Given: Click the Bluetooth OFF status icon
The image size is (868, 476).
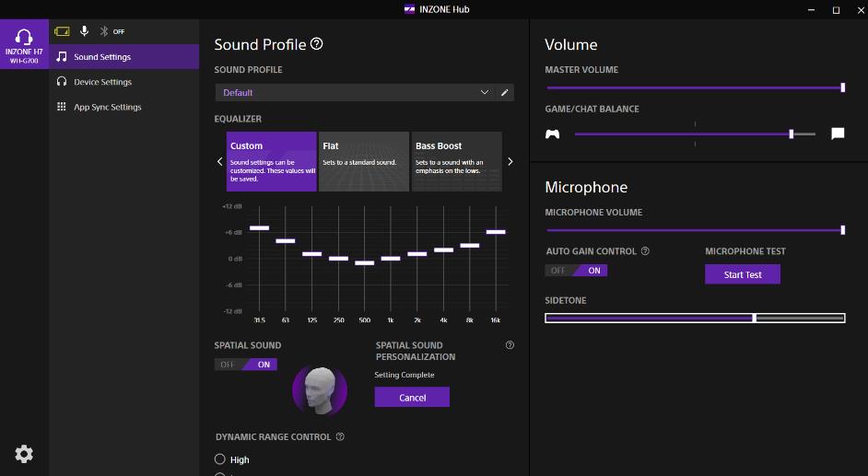Looking at the screenshot, I should click(111, 31).
